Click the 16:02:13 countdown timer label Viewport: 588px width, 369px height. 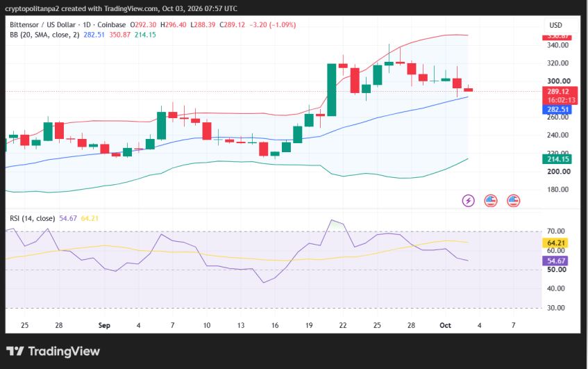561,100
